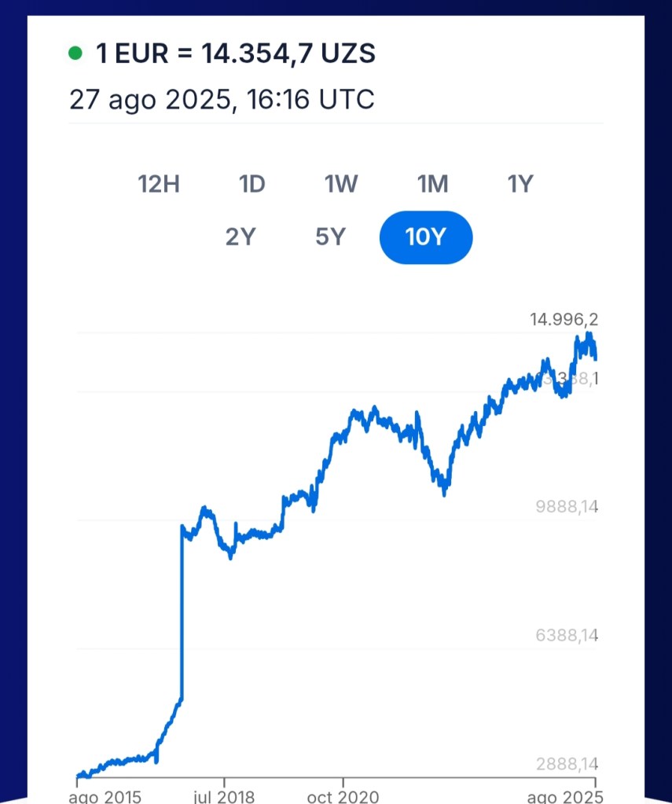
Task: Click the 9888,14 y-axis label
Action: tap(567, 506)
